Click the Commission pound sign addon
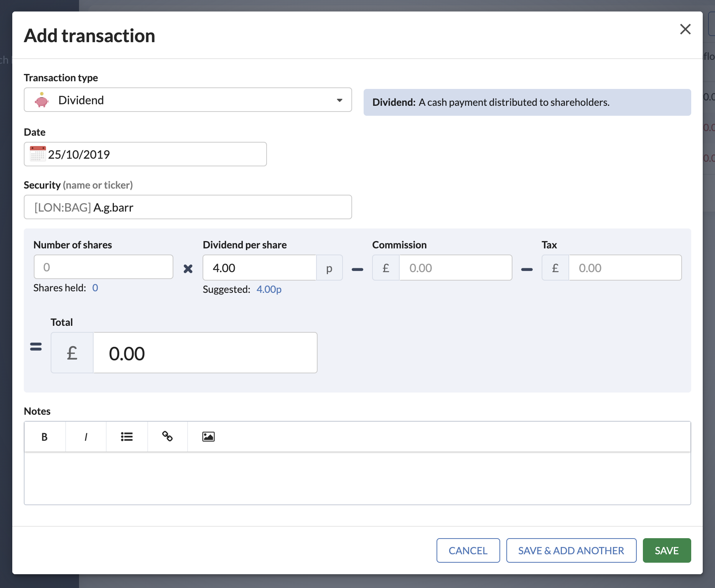Image resolution: width=715 pixels, height=588 pixels. (x=386, y=268)
